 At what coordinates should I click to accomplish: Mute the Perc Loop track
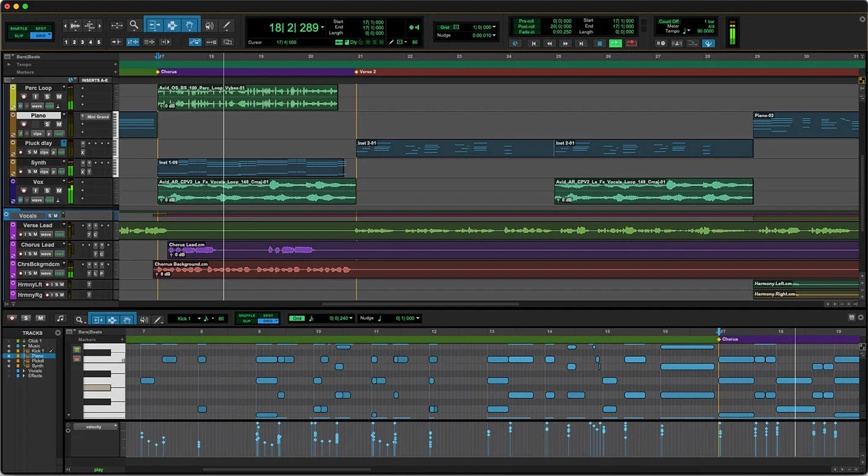pos(59,97)
